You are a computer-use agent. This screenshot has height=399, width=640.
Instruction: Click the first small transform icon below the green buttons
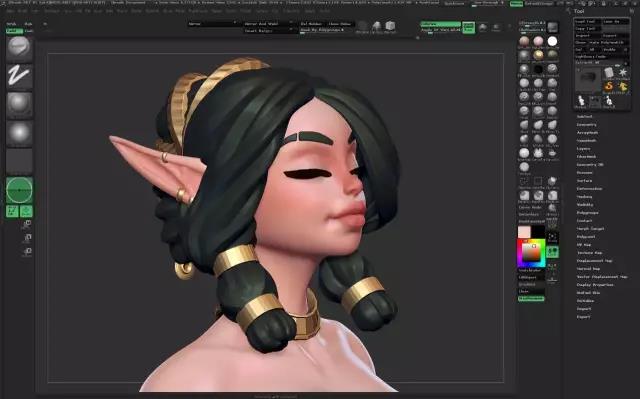point(27,224)
